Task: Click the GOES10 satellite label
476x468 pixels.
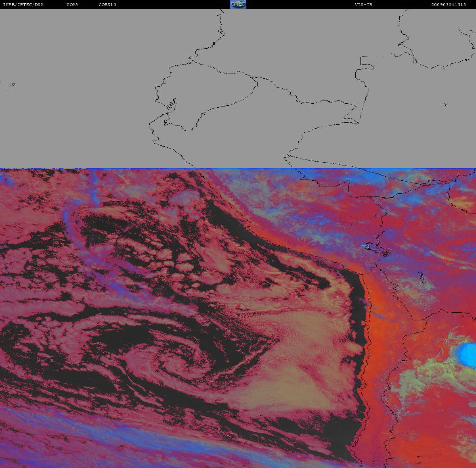Action: pyautogui.click(x=107, y=4)
